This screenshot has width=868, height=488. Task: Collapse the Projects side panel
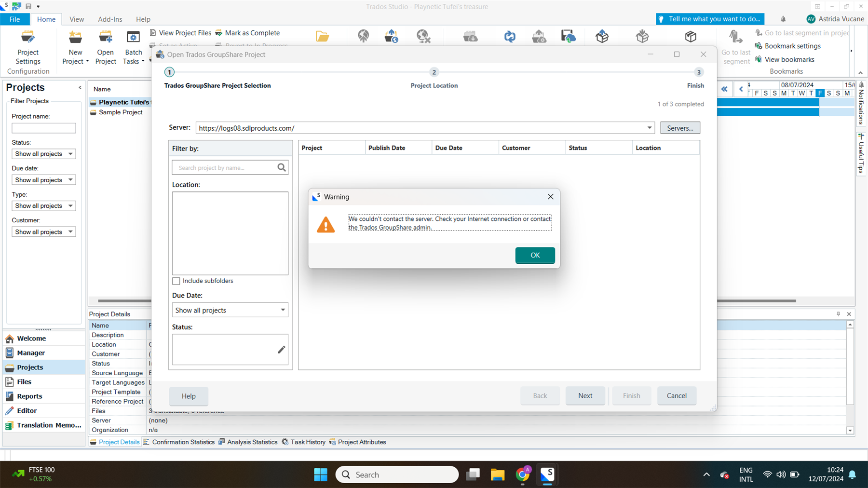(x=80, y=88)
